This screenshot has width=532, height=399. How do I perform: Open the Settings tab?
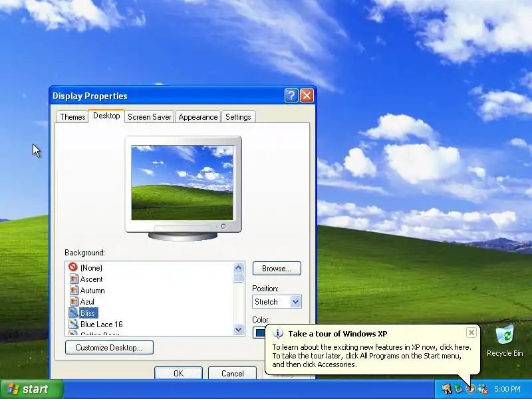coord(238,117)
